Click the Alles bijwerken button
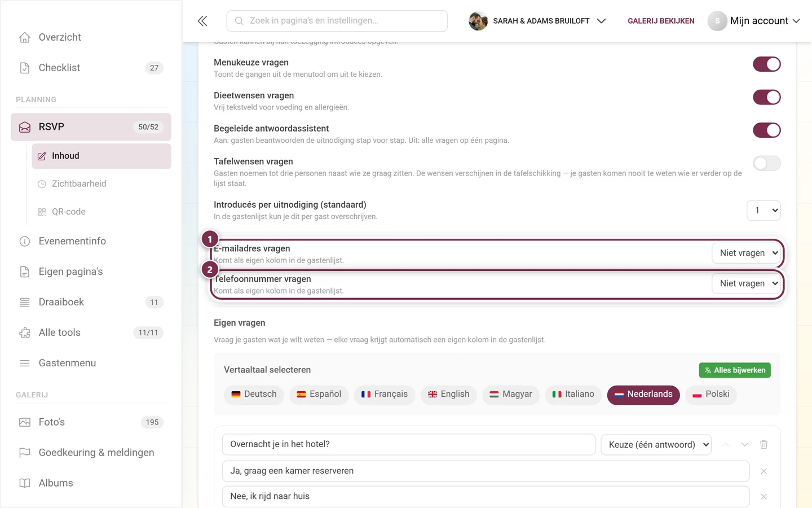Image resolution: width=812 pixels, height=508 pixels. click(x=735, y=370)
